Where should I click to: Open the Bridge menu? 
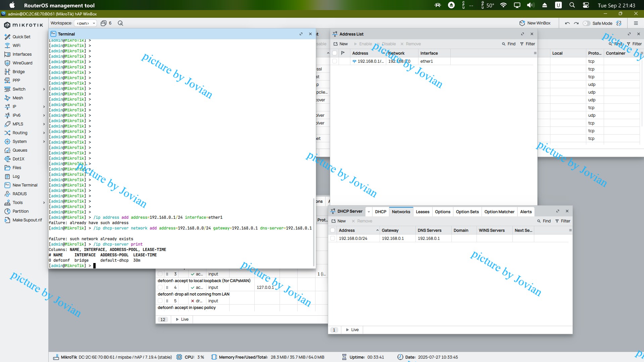coord(18,72)
